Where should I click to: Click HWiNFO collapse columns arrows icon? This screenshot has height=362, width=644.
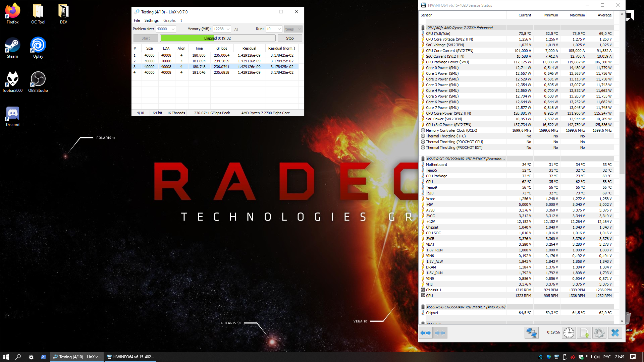440,333
